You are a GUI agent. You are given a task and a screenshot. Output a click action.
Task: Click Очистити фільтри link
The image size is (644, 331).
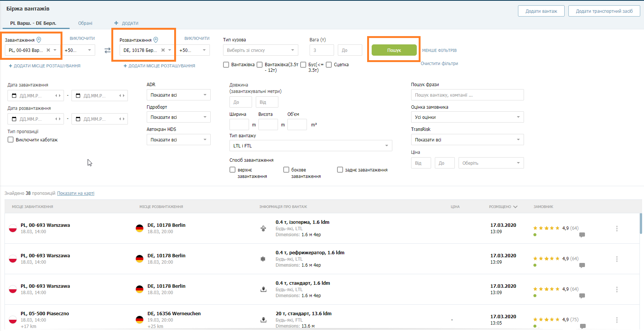(439, 64)
